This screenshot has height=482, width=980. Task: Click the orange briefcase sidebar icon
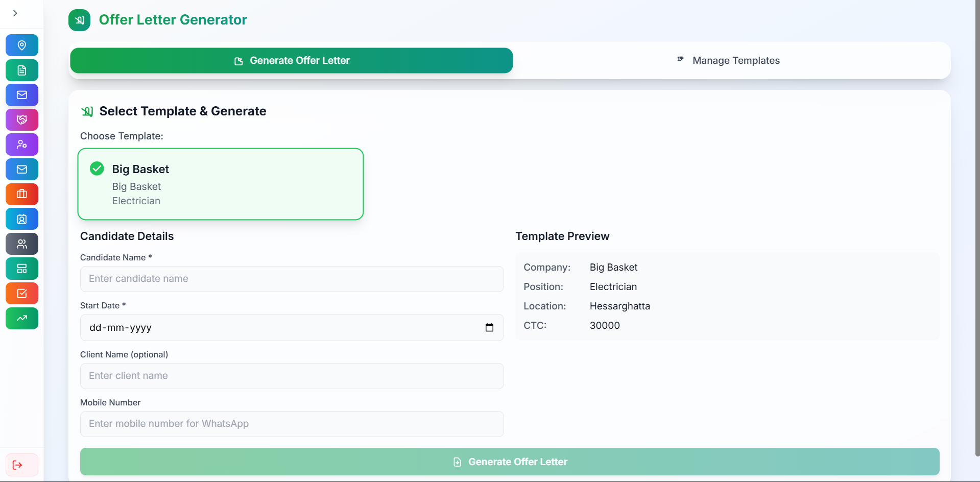tap(22, 194)
